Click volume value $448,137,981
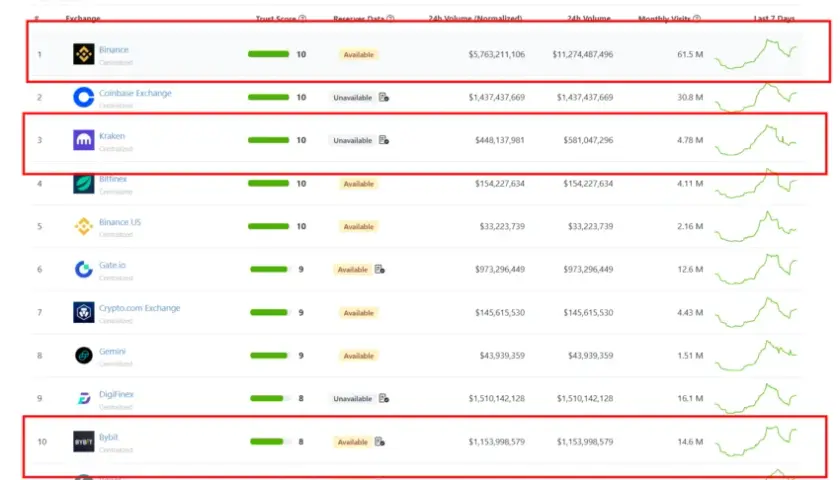 point(500,140)
